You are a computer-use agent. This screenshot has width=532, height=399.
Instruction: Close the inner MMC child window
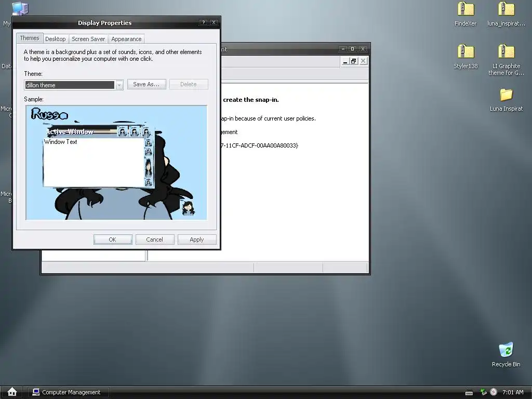coord(363,61)
